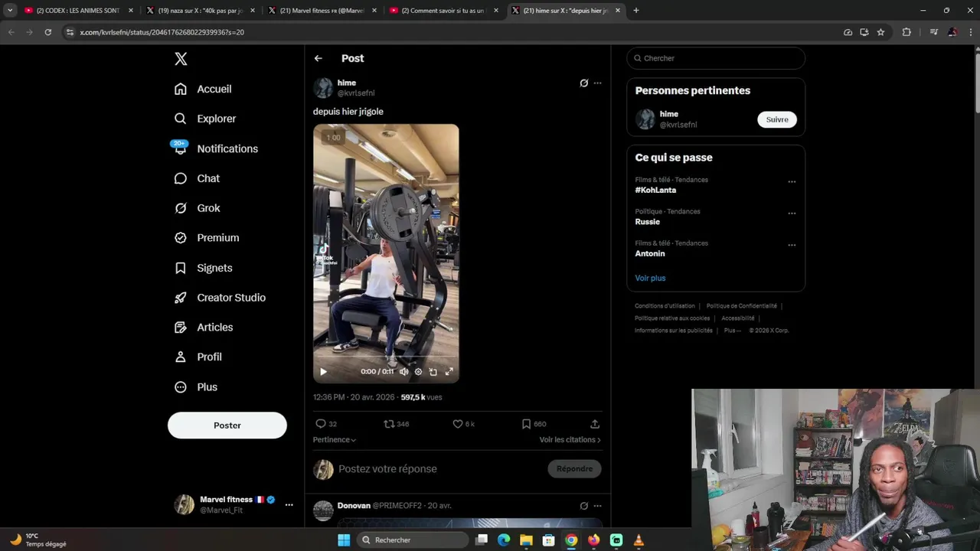Open Voir les citations link
This screenshot has height=551, width=980.
570,440
